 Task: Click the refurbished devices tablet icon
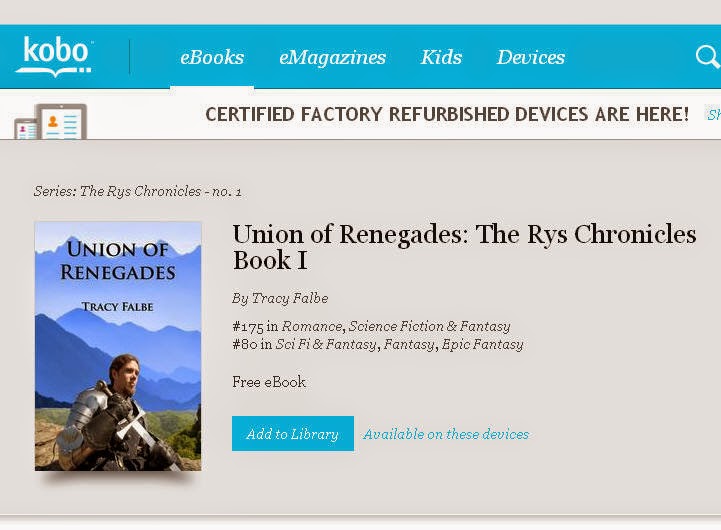[50, 122]
